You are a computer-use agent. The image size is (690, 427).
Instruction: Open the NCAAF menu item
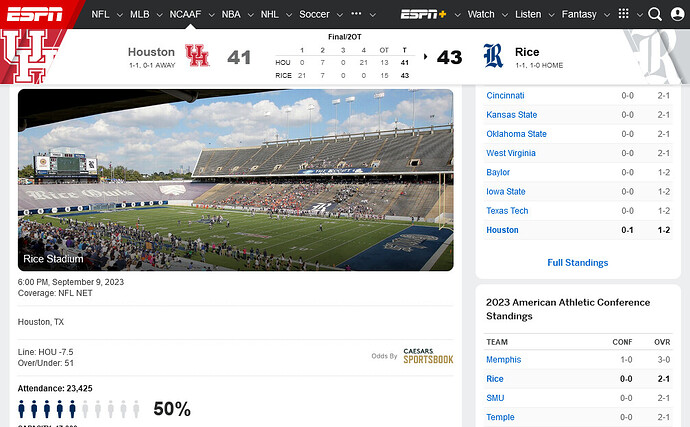pos(190,14)
